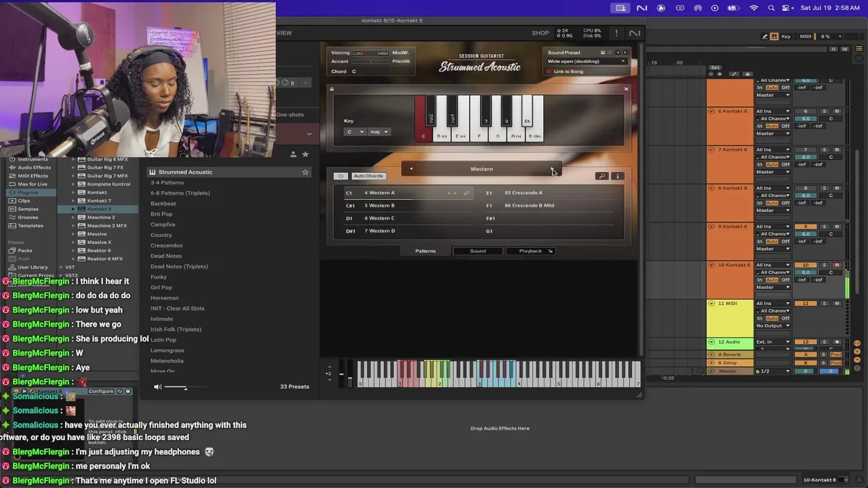Open macOS Spotlight search

(771, 8)
